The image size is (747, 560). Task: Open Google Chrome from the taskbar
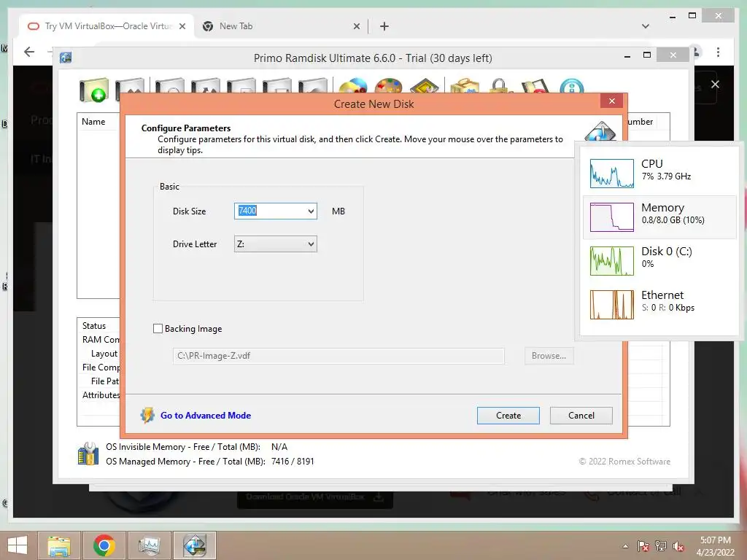tap(104, 545)
